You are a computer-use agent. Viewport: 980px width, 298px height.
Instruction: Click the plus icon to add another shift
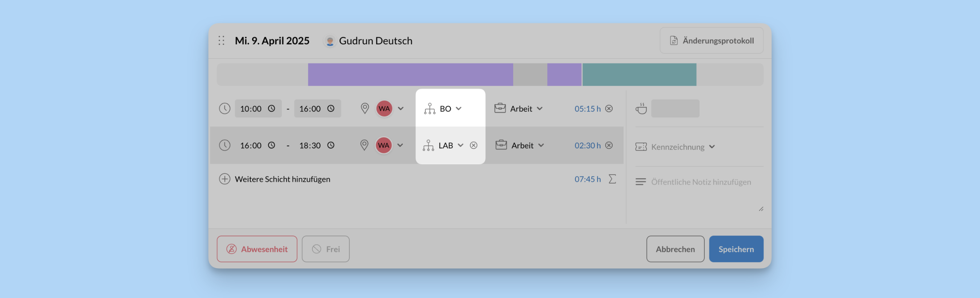tap(224, 179)
